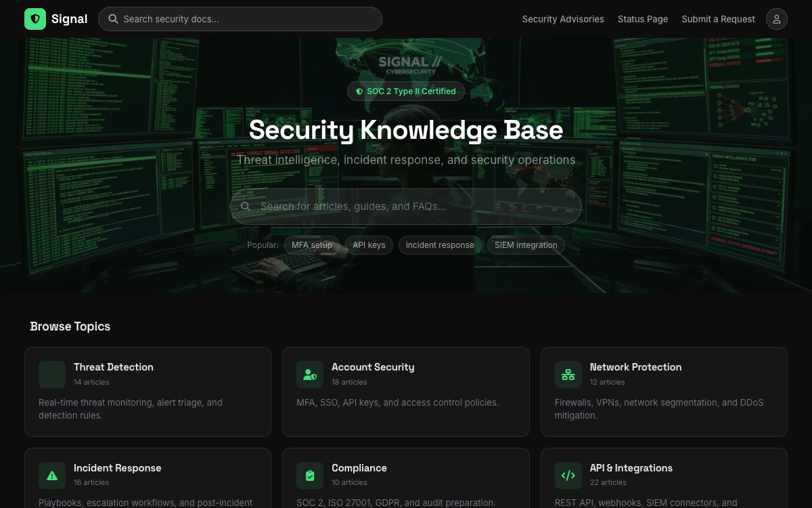Click the Account Security user-shield icon
The width and height of the screenshot is (812, 508).
(310, 375)
